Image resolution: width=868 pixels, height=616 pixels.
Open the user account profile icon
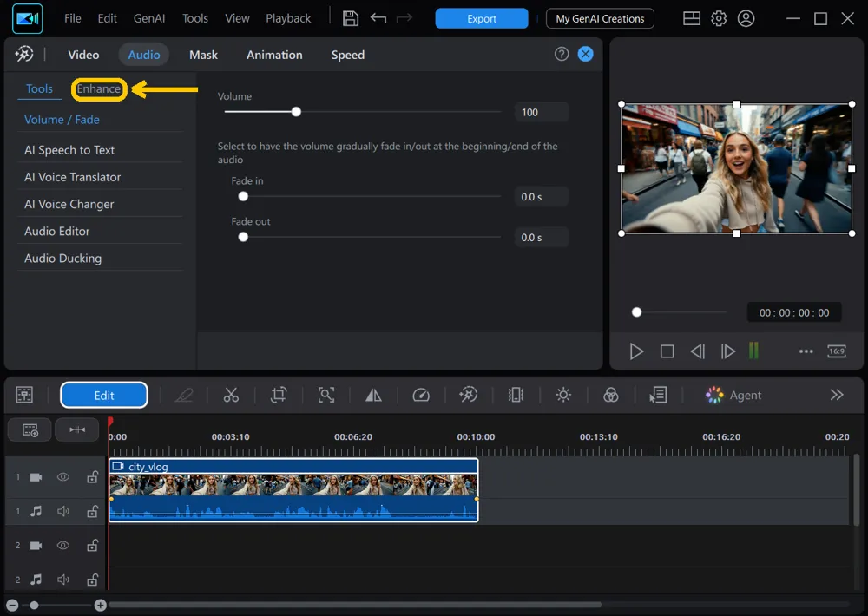746,18
